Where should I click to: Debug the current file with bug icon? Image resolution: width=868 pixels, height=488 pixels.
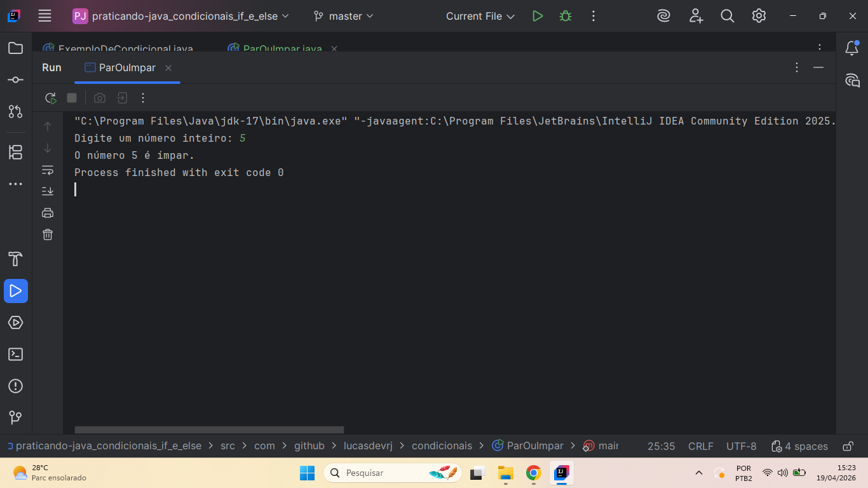566,16
